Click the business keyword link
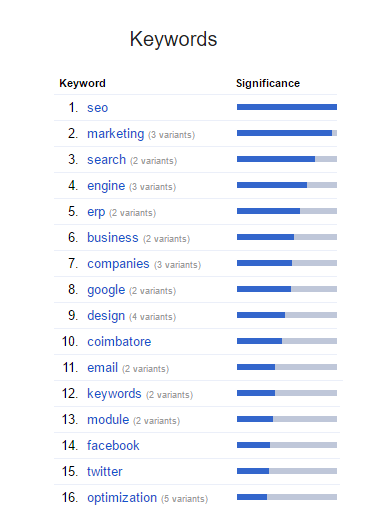This screenshot has width=365, height=516. [112, 238]
